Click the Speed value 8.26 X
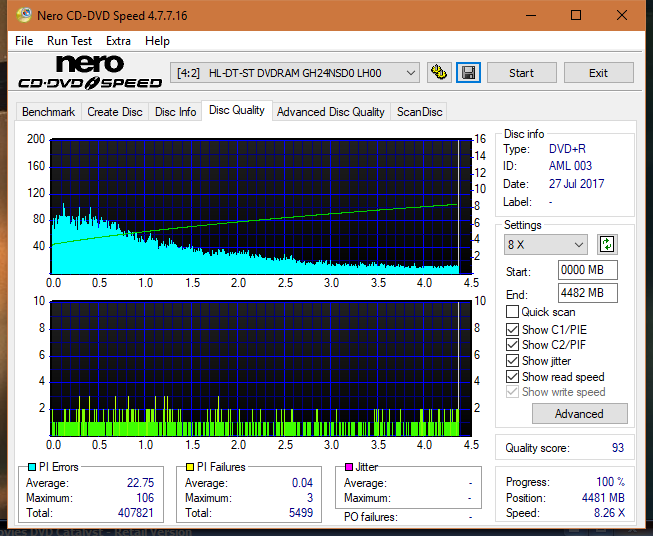The image size is (653, 536). click(609, 513)
